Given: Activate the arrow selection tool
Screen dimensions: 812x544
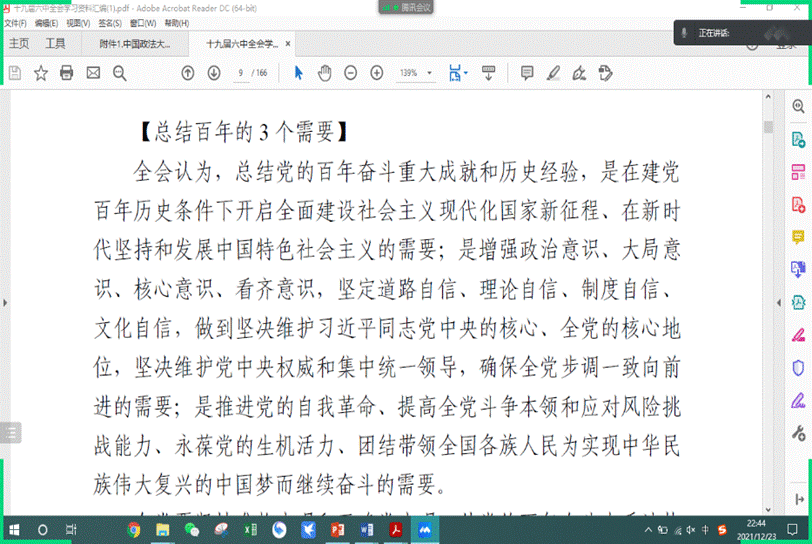Looking at the screenshot, I should pyautogui.click(x=298, y=73).
